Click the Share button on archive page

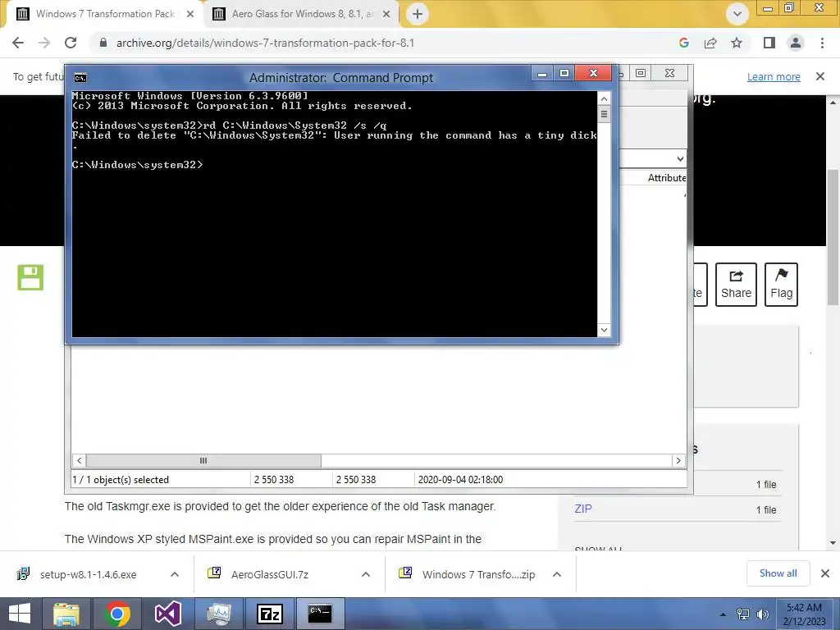(x=736, y=285)
